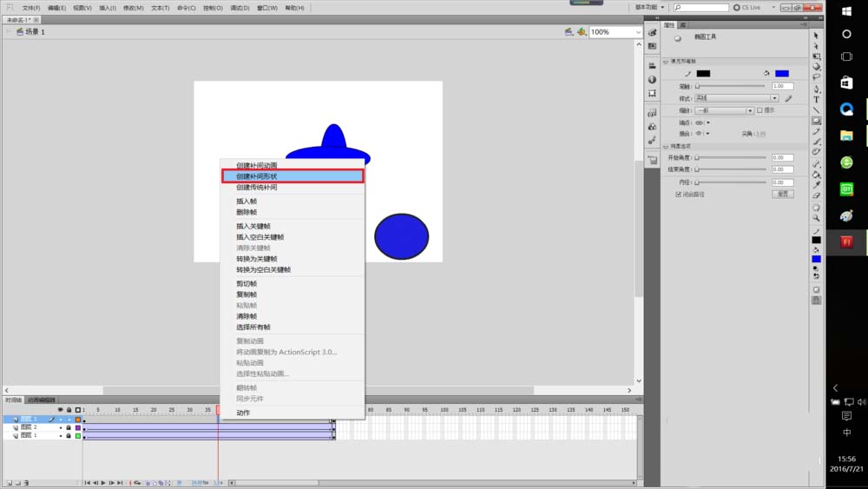
Task: Select the Deco tool
Action: [x=816, y=152]
